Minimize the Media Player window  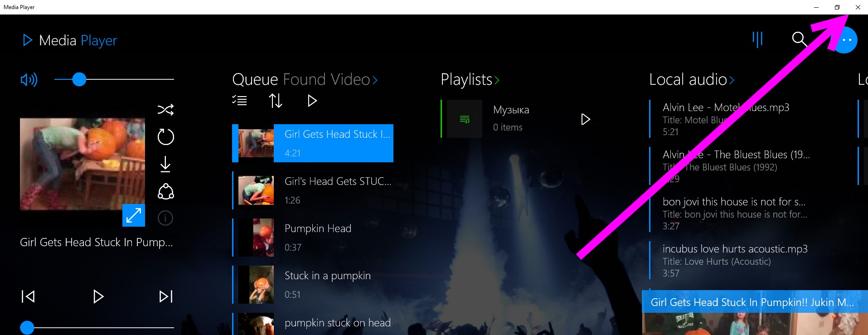coord(816,7)
